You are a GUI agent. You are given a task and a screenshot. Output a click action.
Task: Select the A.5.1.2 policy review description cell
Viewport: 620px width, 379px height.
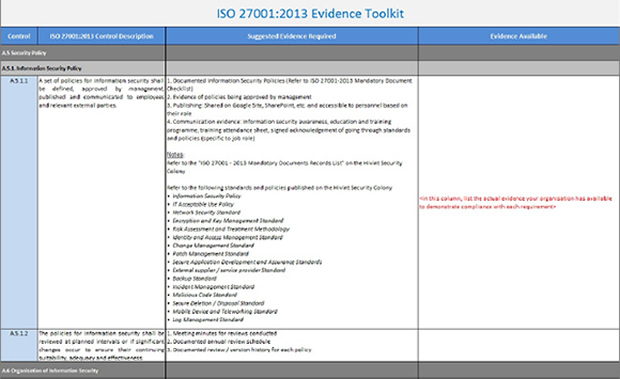click(x=101, y=345)
